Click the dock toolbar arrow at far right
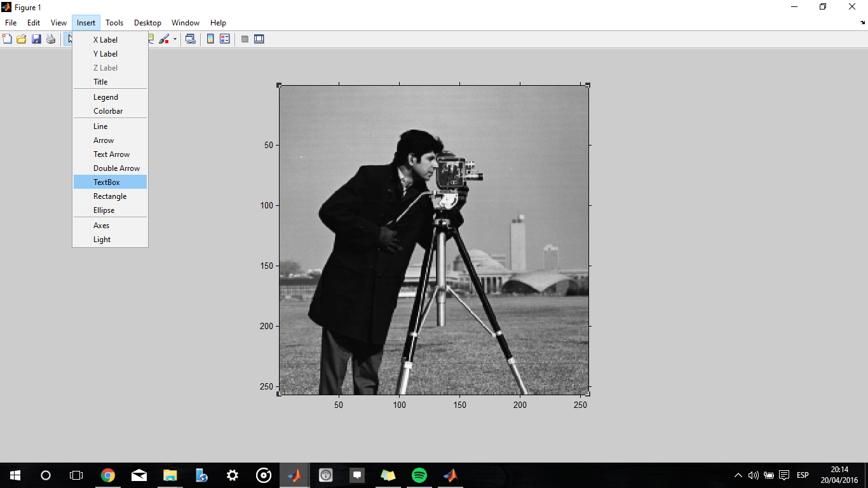The height and width of the screenshot is (488, 868). [x=862, y=22]
